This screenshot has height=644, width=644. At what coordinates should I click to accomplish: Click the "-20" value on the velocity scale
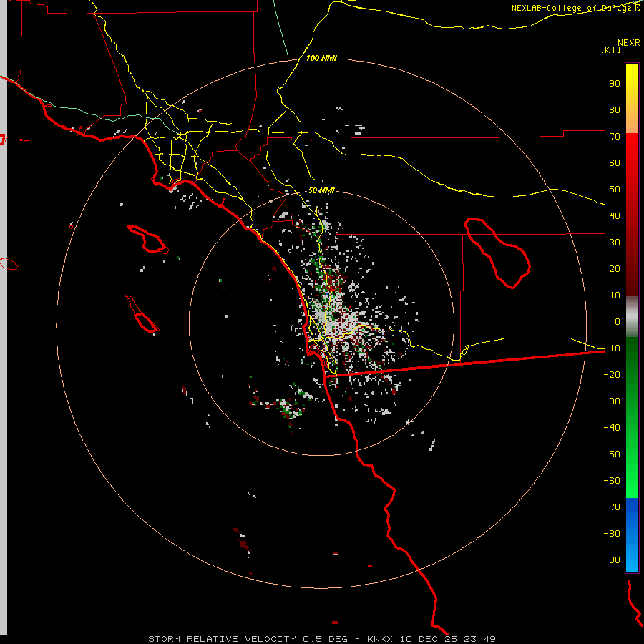612,374
